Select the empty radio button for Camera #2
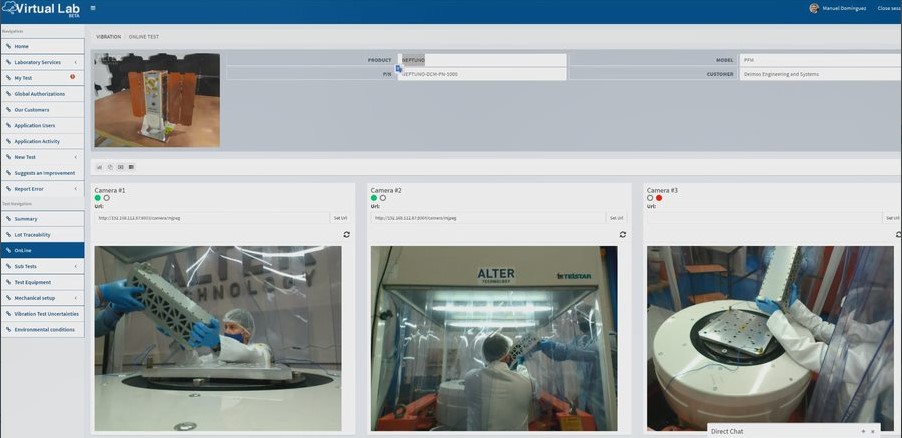902x438 pixels. coord(383,198)
